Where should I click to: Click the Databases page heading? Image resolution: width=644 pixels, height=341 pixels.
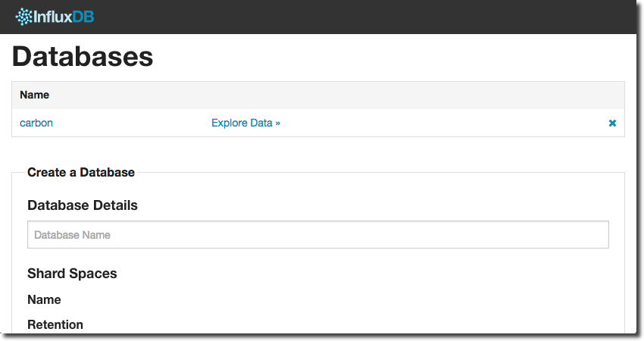[83, 57]
